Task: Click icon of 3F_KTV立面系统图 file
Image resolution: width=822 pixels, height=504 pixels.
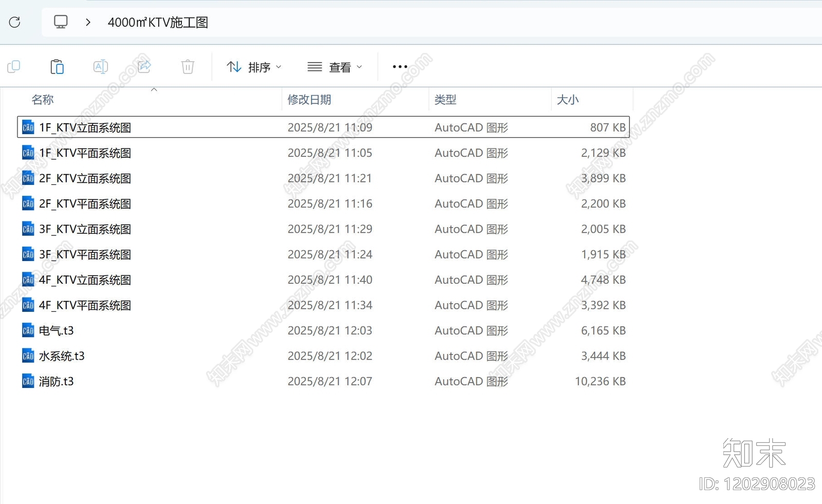Action: (x=28, y=229)
